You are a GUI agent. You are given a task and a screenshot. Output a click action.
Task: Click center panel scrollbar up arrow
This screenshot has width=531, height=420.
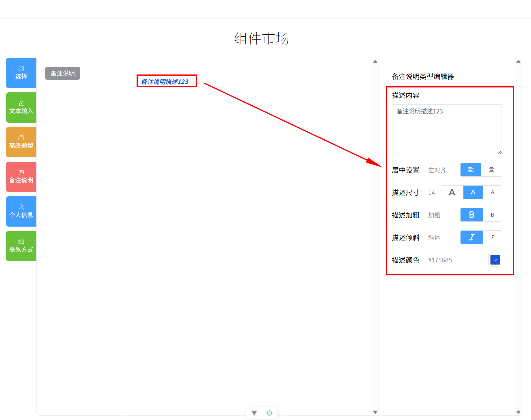click(x=375, y=61)
